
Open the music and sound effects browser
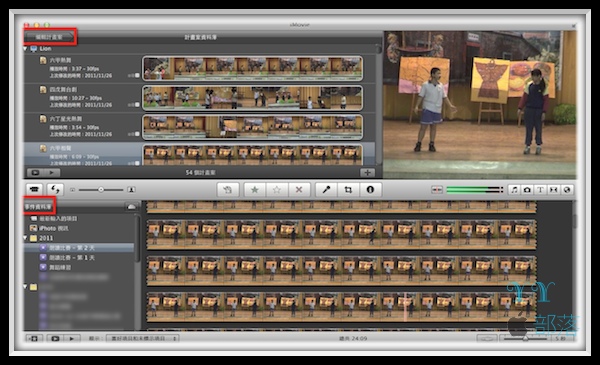click(x=514, y=190)
